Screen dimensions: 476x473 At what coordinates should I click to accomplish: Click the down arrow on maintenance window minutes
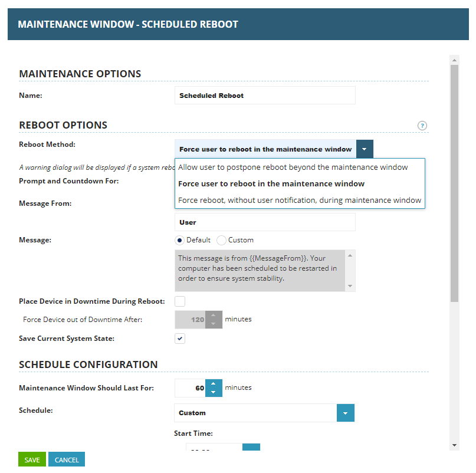pyautogui.click(x=213, y=392)
